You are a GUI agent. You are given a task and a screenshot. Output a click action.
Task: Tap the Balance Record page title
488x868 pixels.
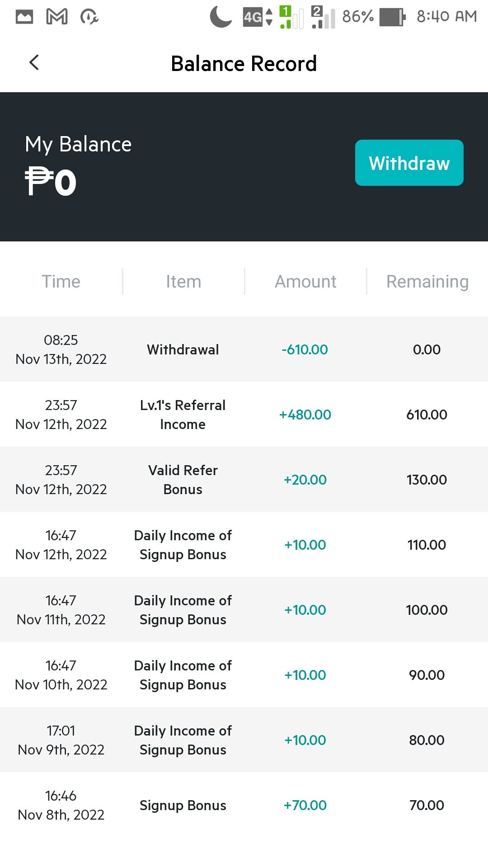(x=244, y=63)
